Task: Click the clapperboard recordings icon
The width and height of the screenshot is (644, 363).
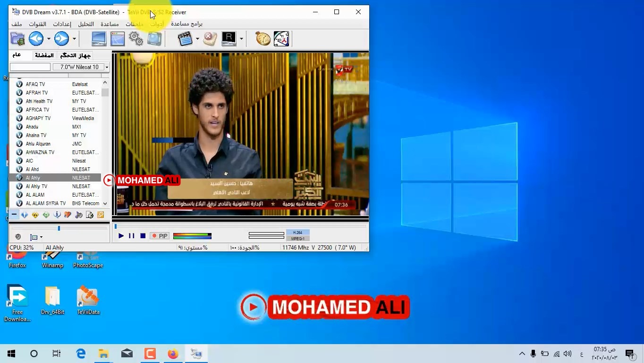Action: [x=186, y=39]
